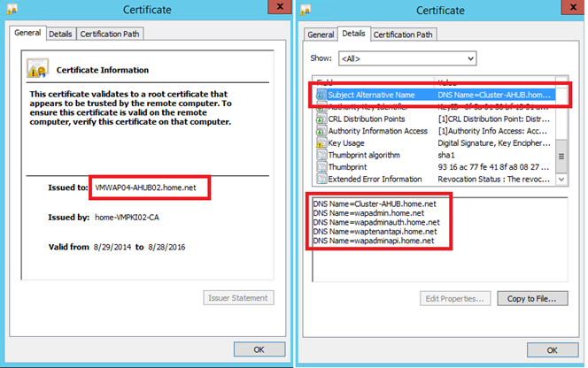Click the Key Usage warning icon
The width and height of the screenshot is (588, 368).
(x=321, y=143)
